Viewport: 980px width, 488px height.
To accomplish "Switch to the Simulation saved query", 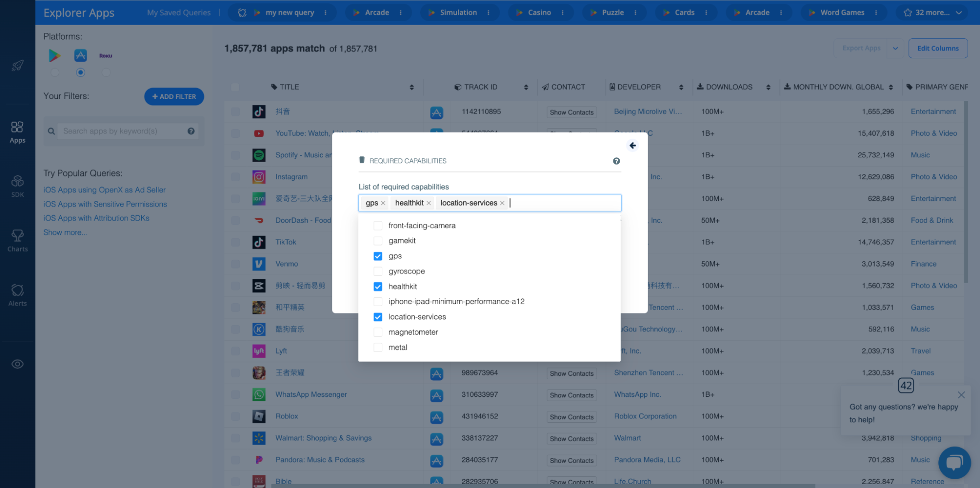I will coord(458,13).
